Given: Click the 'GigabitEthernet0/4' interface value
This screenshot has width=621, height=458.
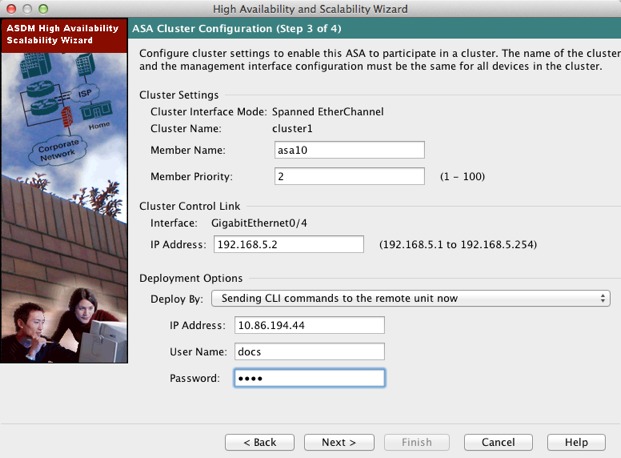Looking at the screenshot, I should (259, 223).
